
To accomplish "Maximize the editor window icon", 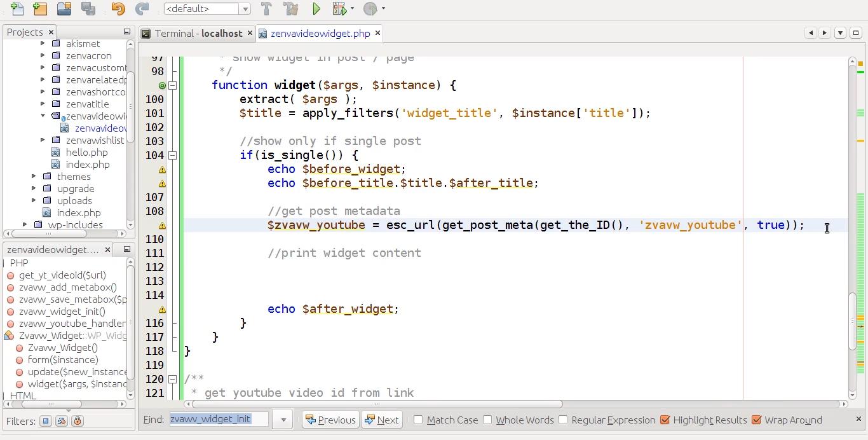I will 856,33.
